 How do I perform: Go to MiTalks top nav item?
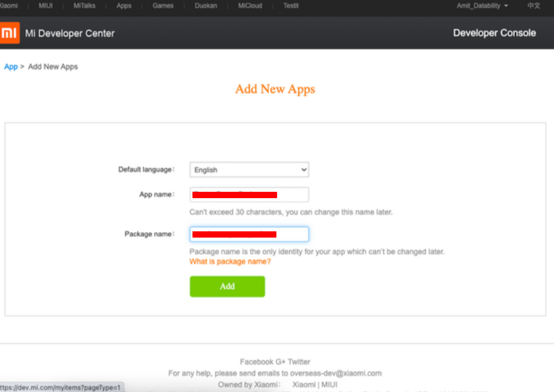[x=84, y=5]
